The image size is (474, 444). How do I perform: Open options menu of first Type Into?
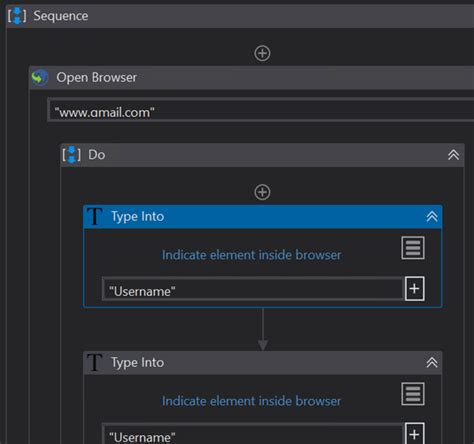[x=413, y=248]
